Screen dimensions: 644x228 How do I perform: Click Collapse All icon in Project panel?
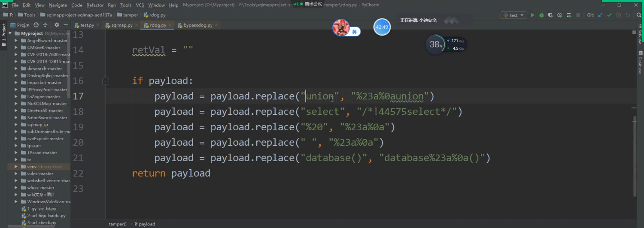tap(45, 25)
